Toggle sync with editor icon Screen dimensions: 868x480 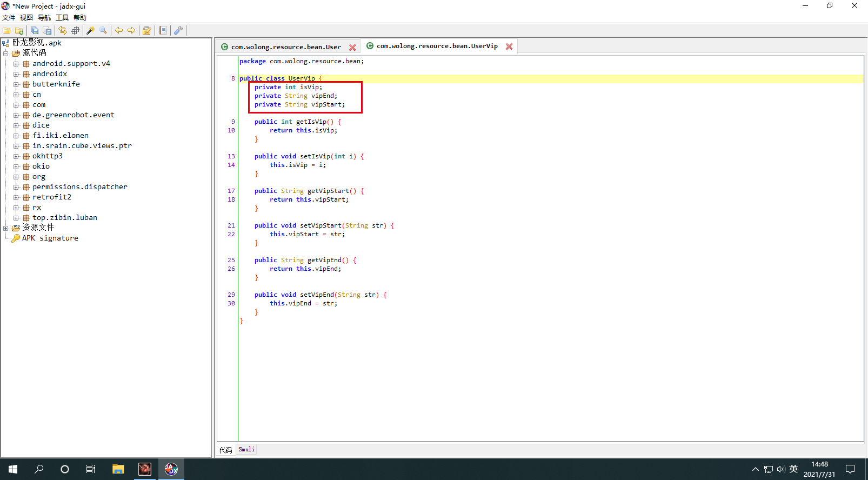tap(63, 31)
